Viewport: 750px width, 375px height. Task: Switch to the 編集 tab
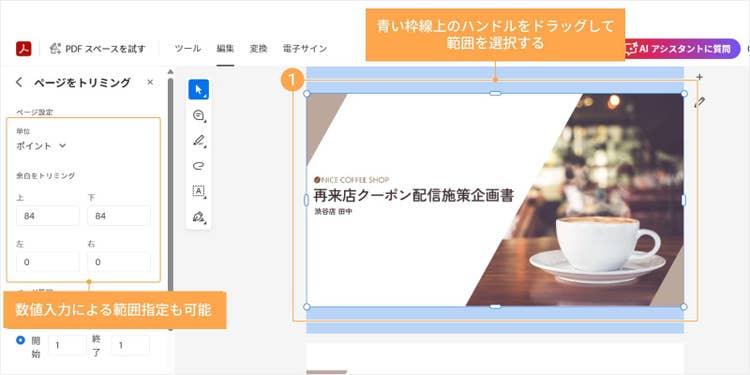coord(225,49)
